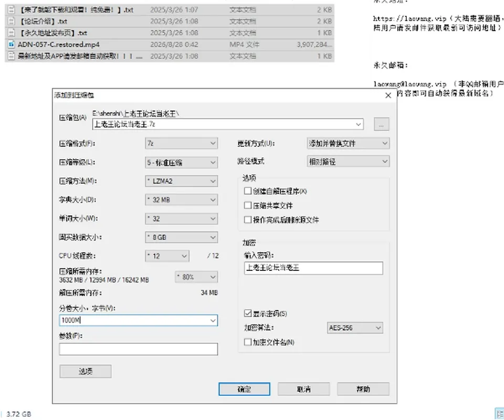Open the 路径模式 相对路径 dropdown

pyautogui.click(x=348, y=161)
